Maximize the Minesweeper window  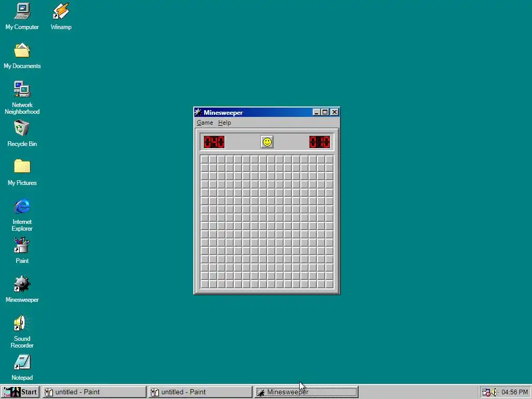click(325, 112)
